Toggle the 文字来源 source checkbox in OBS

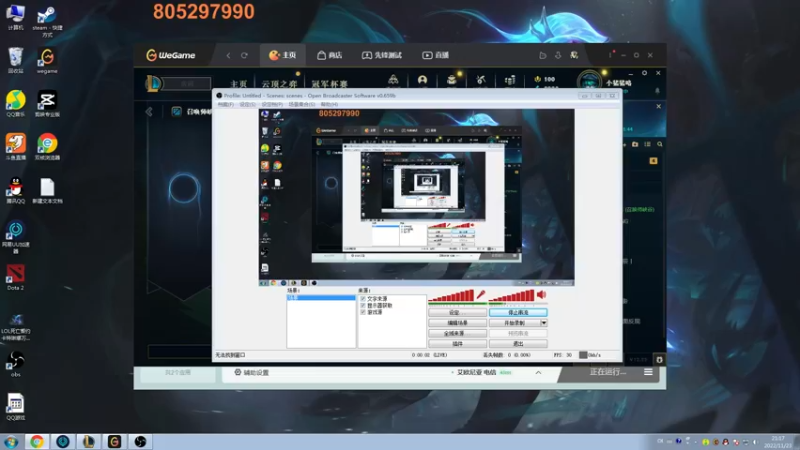363,298
